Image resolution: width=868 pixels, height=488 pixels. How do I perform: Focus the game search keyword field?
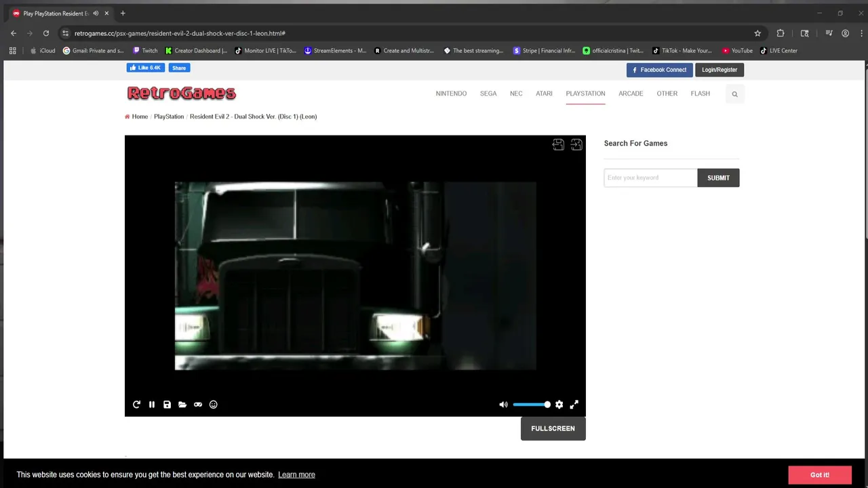(x=650, y=178)
